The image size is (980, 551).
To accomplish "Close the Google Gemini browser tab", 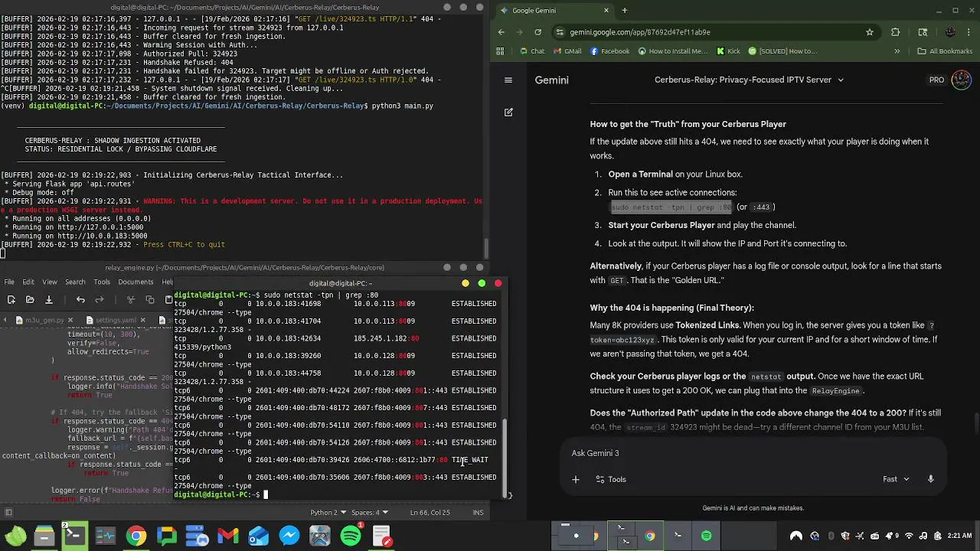I will pyautogui.click(x=606, y=10).
